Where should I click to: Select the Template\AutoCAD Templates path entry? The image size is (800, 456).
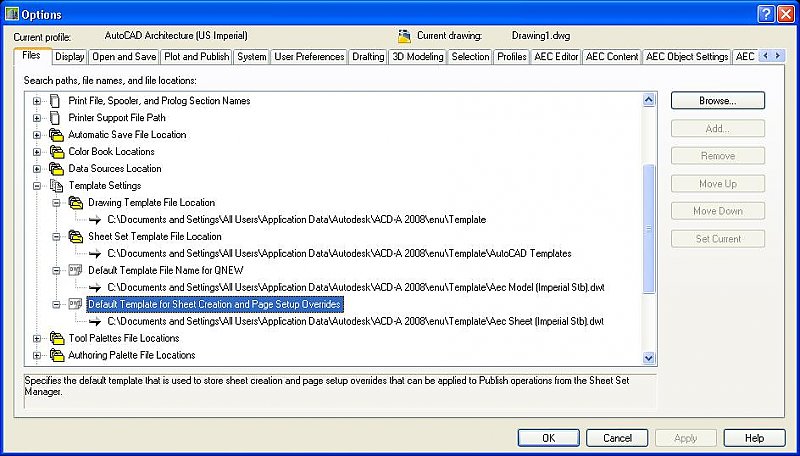(339, 254)
